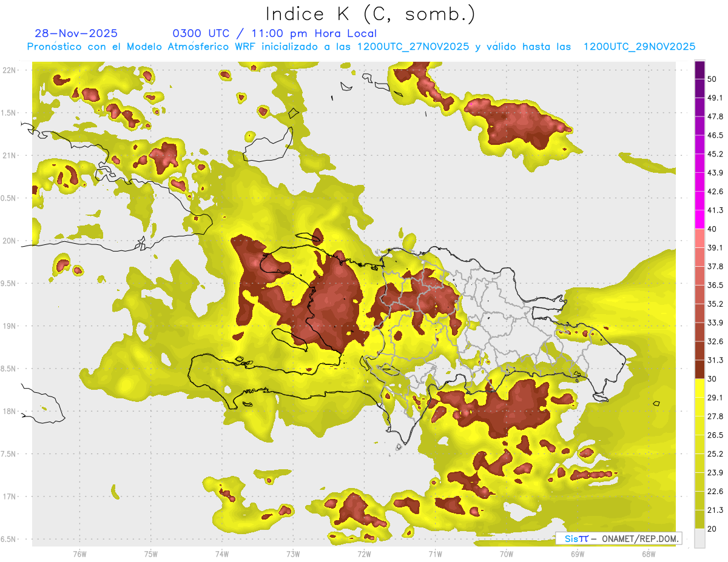Image resolution: width=728 pixels, height=562 pixels.
Task: Click the '22.6' colorbar value
Action: (x=715, y=492)
